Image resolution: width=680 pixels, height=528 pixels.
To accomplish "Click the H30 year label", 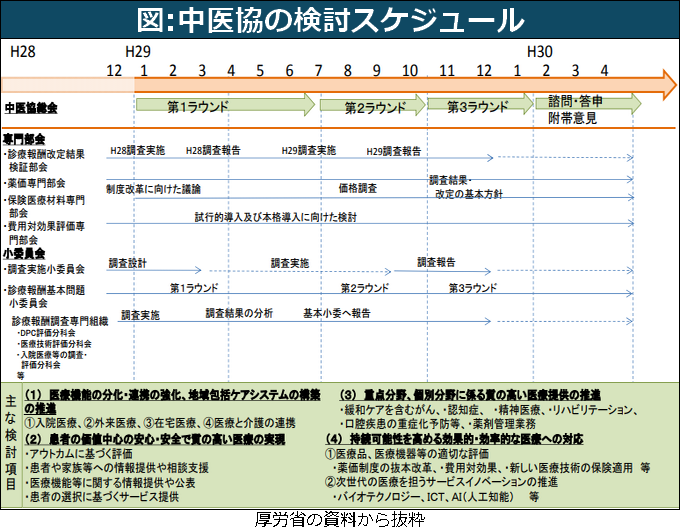I will tap(539, 50).
